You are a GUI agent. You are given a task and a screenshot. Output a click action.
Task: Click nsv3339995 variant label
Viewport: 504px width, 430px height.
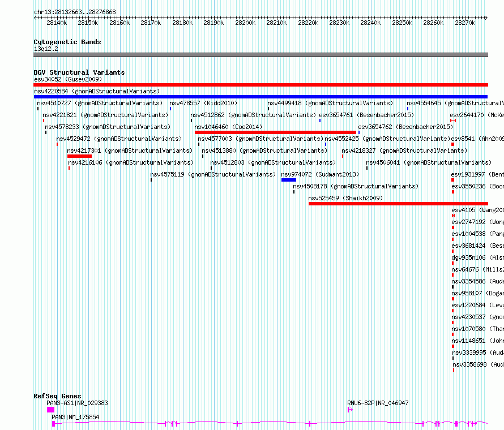pyautogui.click(x=478, y=352)
